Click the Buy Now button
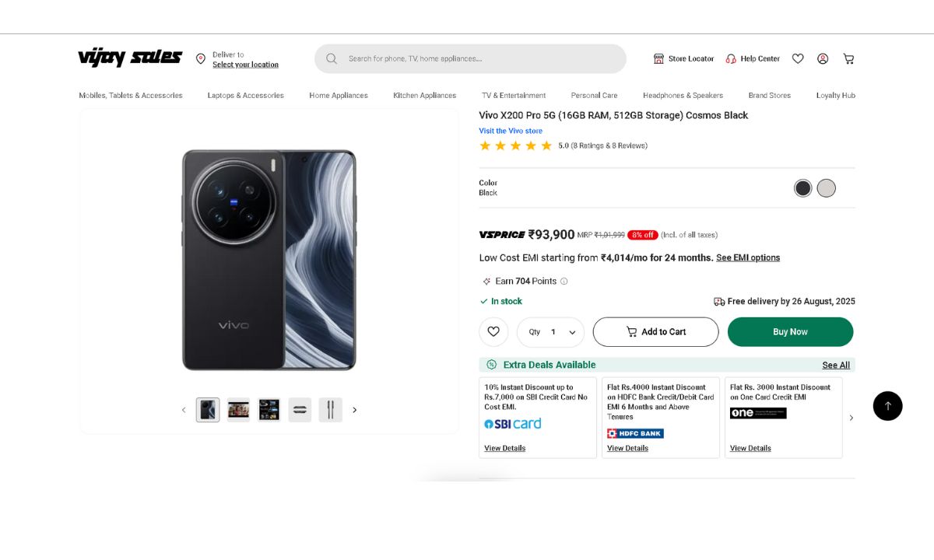Screen dimensions: 934x560 [x=790, y=332]
